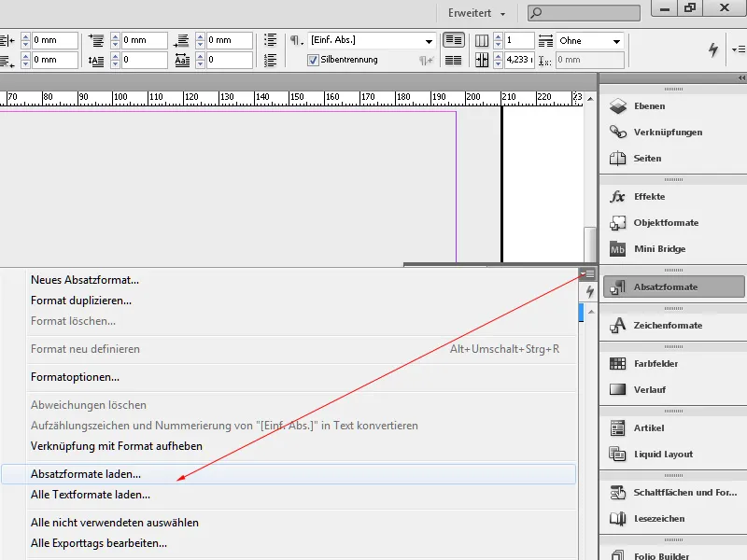The height and width of the screenshot is (560, 747).
Task: Open the Erweitert workspace dropdown
Action: (476, 13)
